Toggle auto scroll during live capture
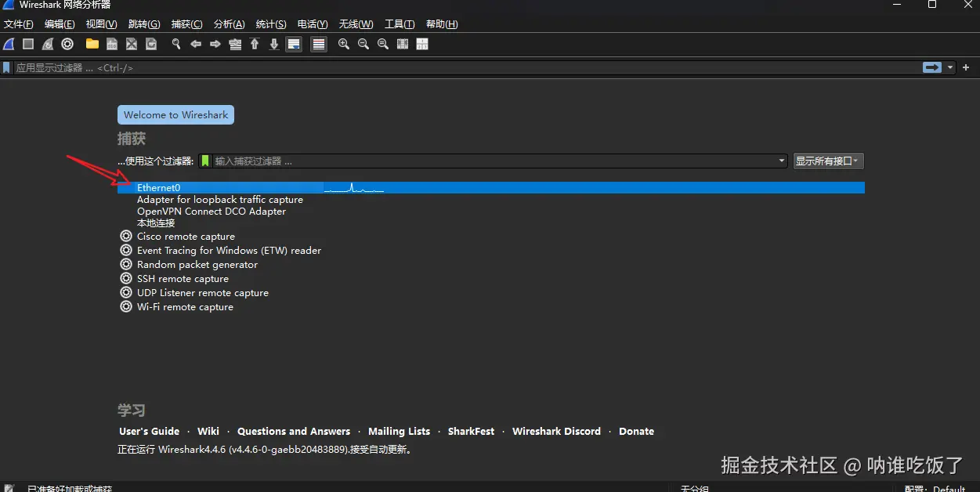This screenshot has width=980, height=492. coord(294,44)
